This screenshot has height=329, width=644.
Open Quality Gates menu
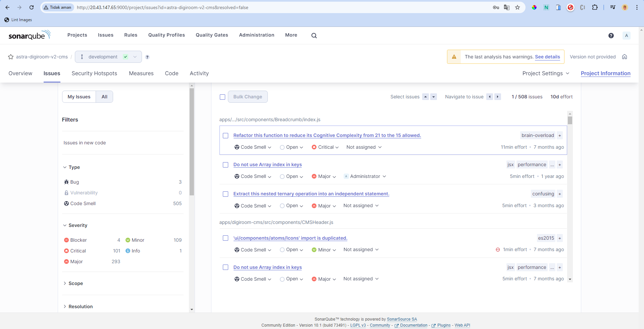click(x=212, y=35)
